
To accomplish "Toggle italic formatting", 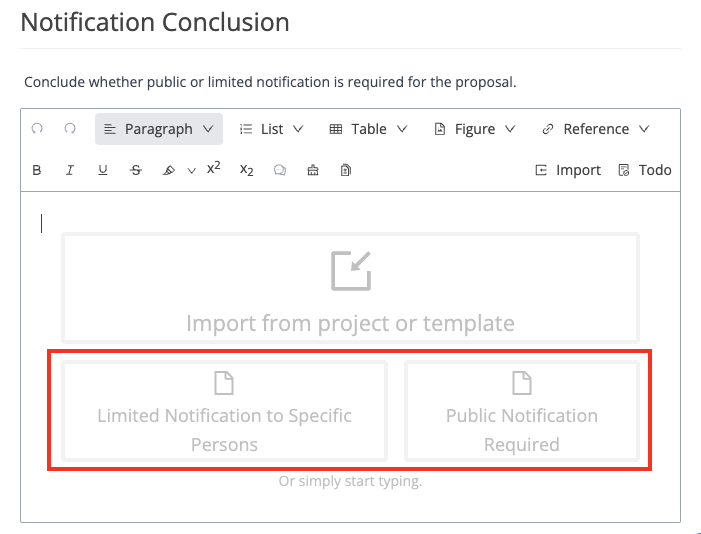I will [x=70, y=170].
